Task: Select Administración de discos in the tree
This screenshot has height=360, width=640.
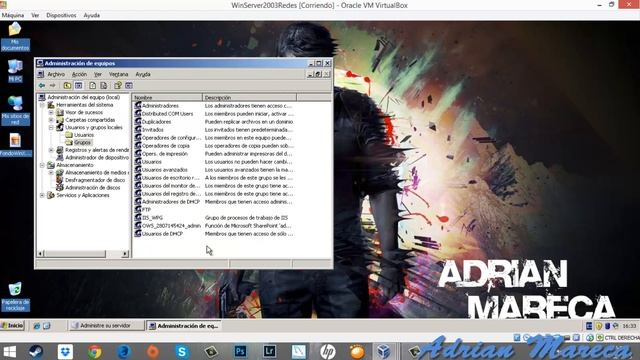Action: tap(93, 188)
